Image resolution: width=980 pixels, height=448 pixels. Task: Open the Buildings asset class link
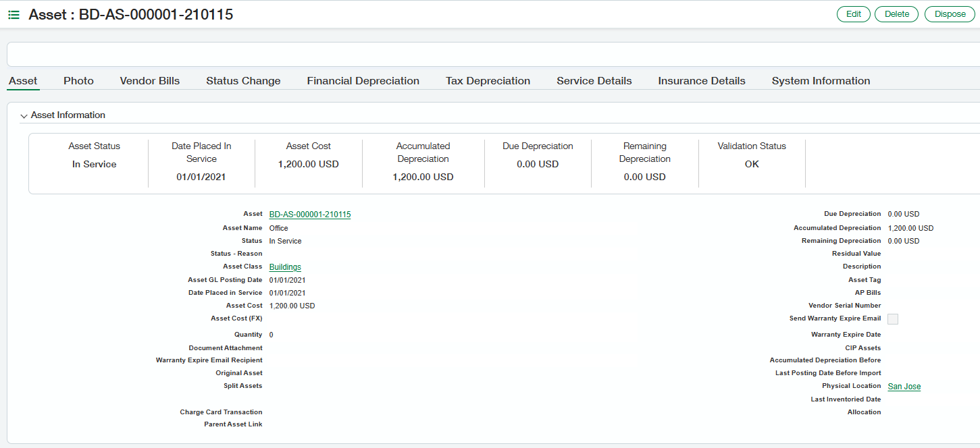click(284, 267)
